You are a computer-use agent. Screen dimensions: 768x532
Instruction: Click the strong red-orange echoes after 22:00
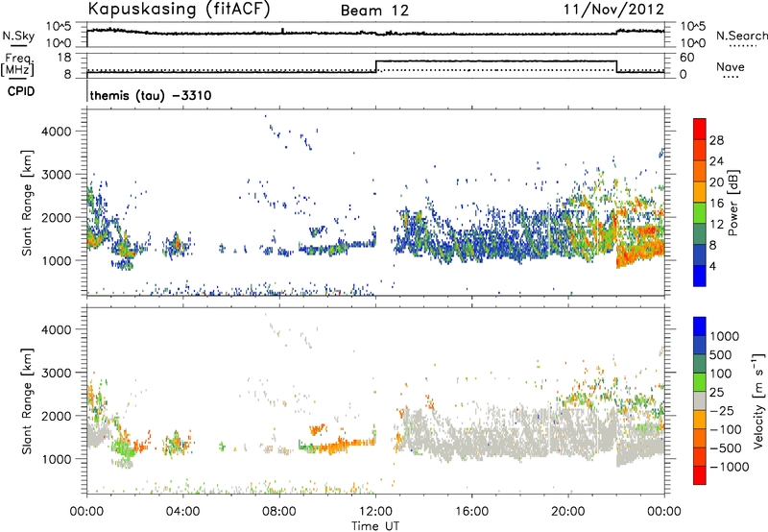[641, 245]
